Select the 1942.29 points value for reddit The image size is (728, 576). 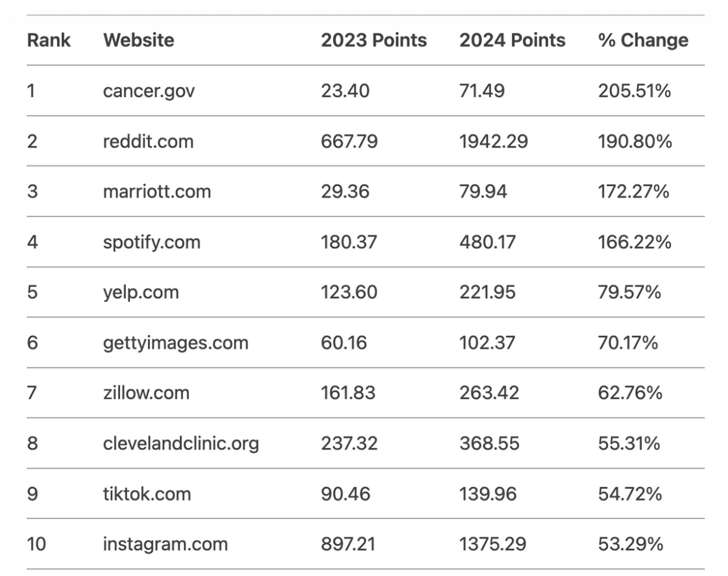(x=493, y=141)
